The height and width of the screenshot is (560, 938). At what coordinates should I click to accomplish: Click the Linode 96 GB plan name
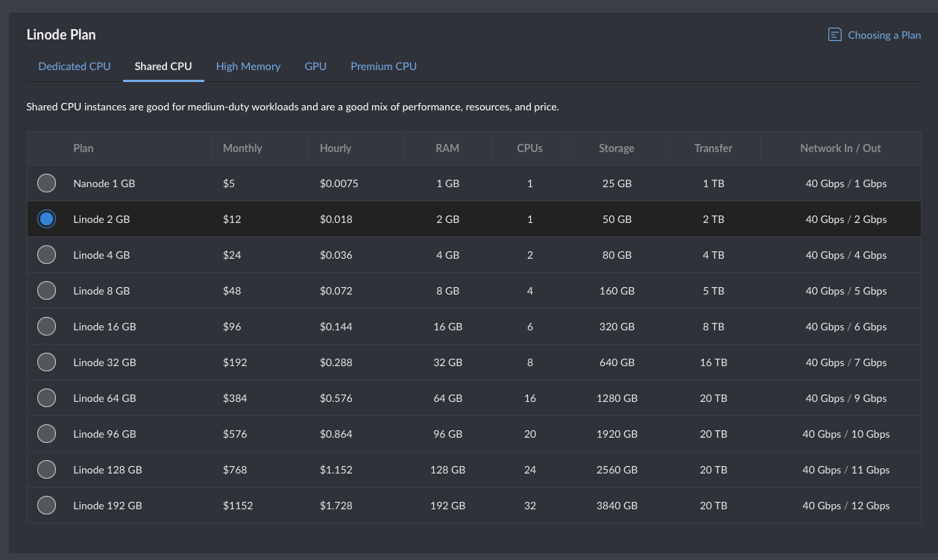pos(104,434)
